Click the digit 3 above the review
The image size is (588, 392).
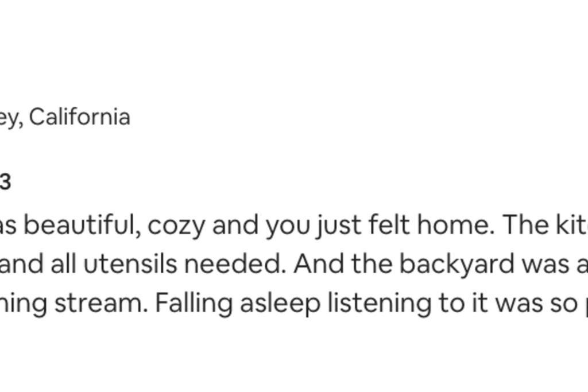coord(5,182)
